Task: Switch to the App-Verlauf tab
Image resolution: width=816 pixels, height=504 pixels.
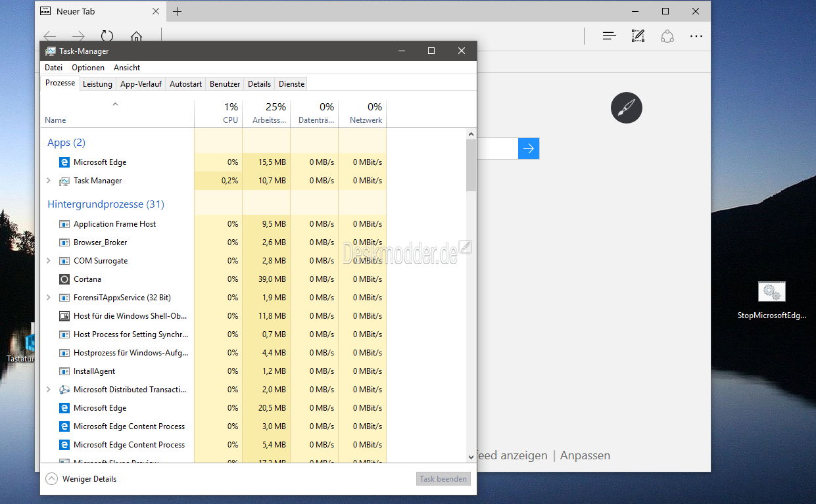Action: pos(141,84)
